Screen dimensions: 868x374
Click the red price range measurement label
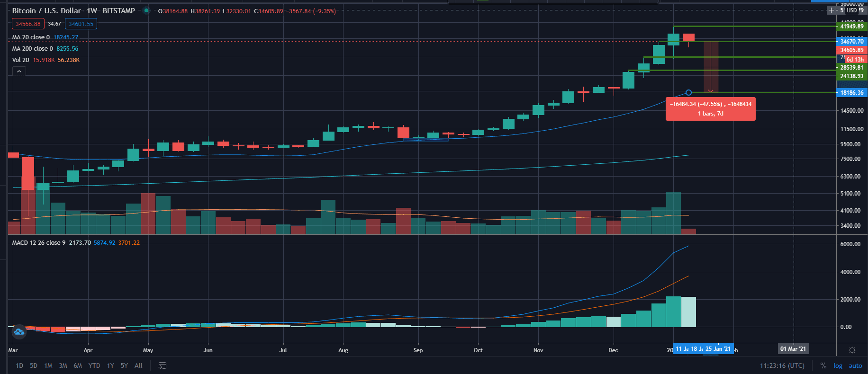click(x=710, y=109)
